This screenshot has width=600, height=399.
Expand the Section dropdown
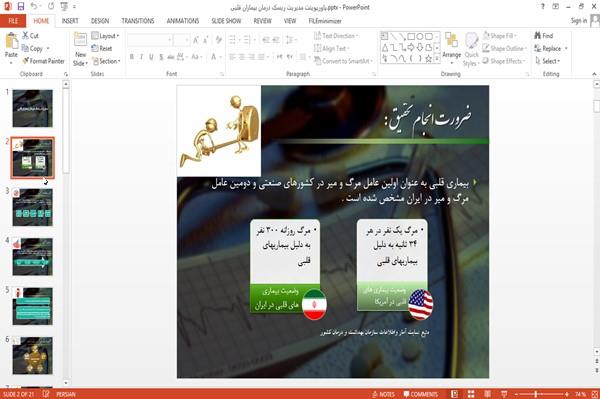coord(106,61)
